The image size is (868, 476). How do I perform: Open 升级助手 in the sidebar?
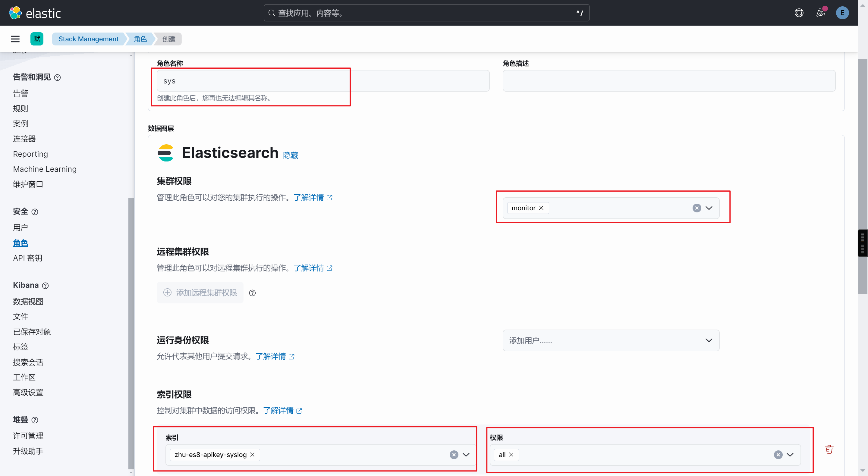point(28,451)
